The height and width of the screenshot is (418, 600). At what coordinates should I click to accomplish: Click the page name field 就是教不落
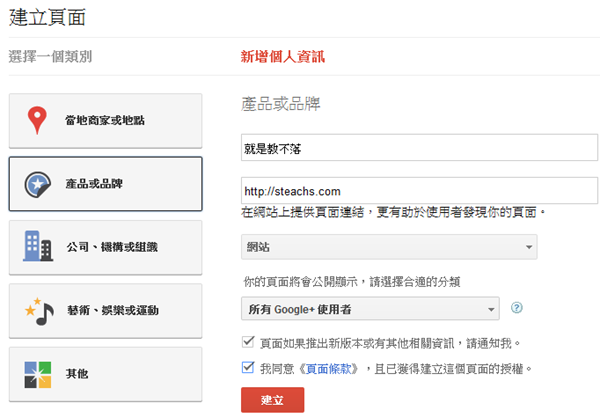[419, 148]
